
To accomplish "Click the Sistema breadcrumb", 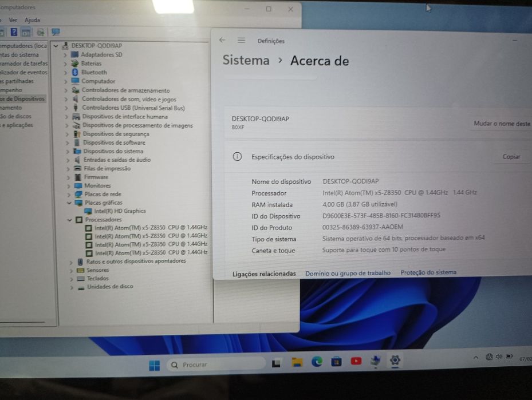I will coord(246,60).
